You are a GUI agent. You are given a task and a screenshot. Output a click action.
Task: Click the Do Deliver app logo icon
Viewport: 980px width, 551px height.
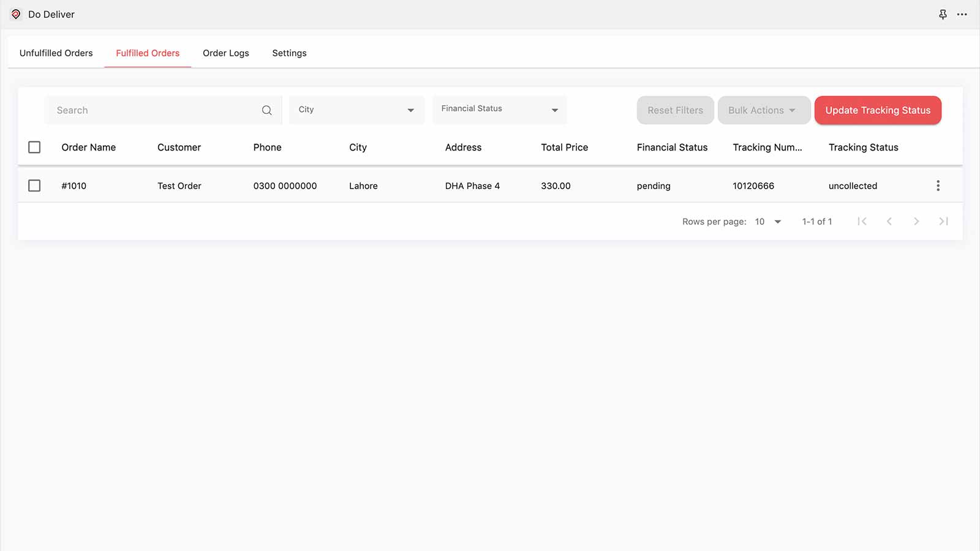coord(16,14)
